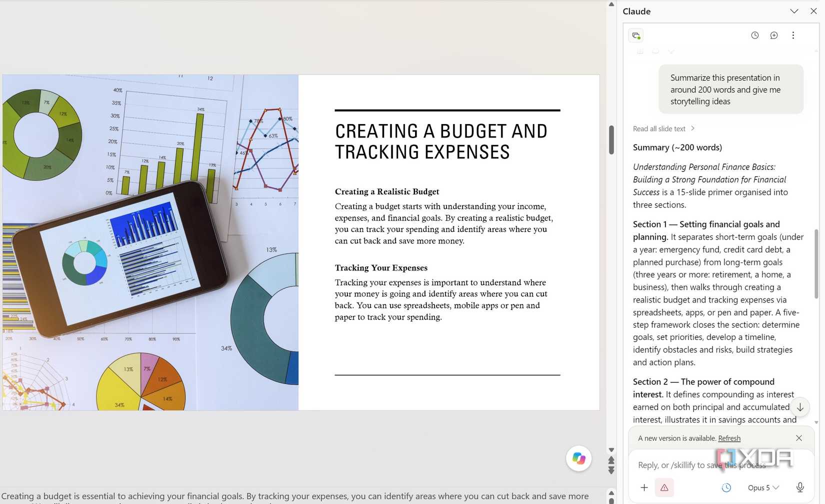Viewport: 825px width, 504px height.
Task: Click the 'Tracking Your Expenses' subheading
Action: [x=381, y=268]
